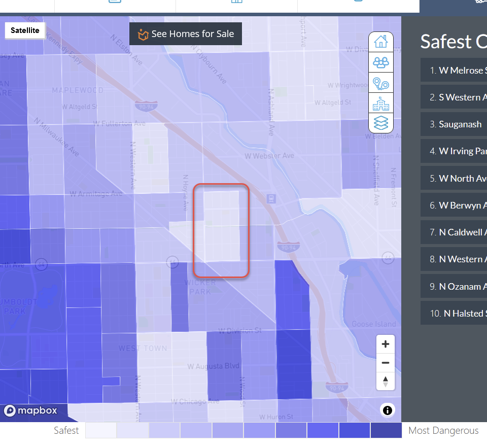Select the house real estate map layer icon

click(380, 42)
